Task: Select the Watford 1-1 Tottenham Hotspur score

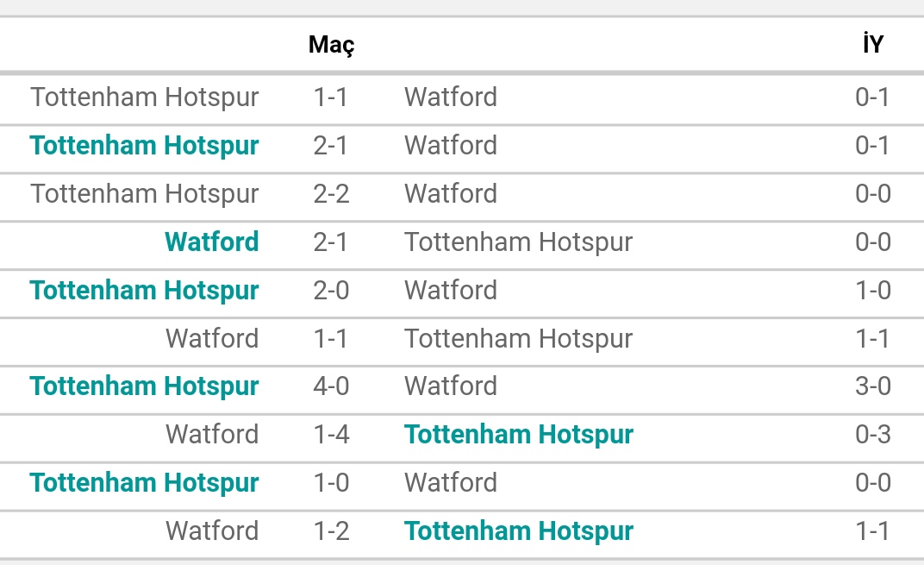Action: (331, 339)
